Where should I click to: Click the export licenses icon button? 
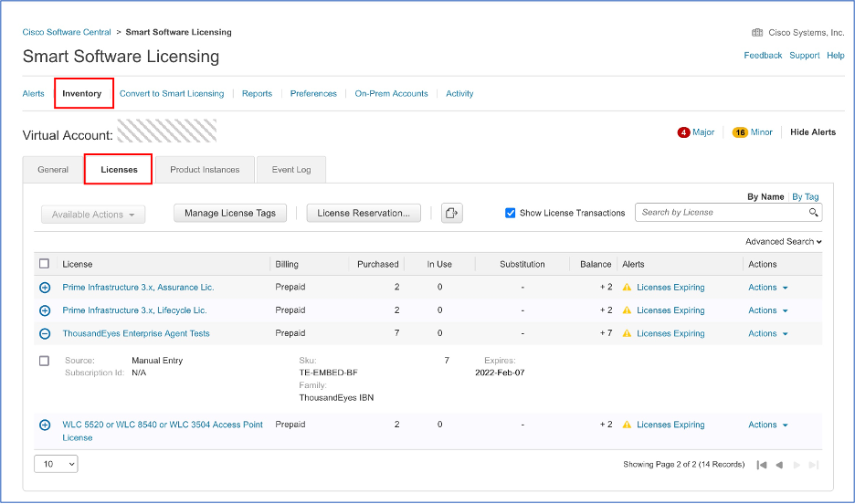coord(452,213)
